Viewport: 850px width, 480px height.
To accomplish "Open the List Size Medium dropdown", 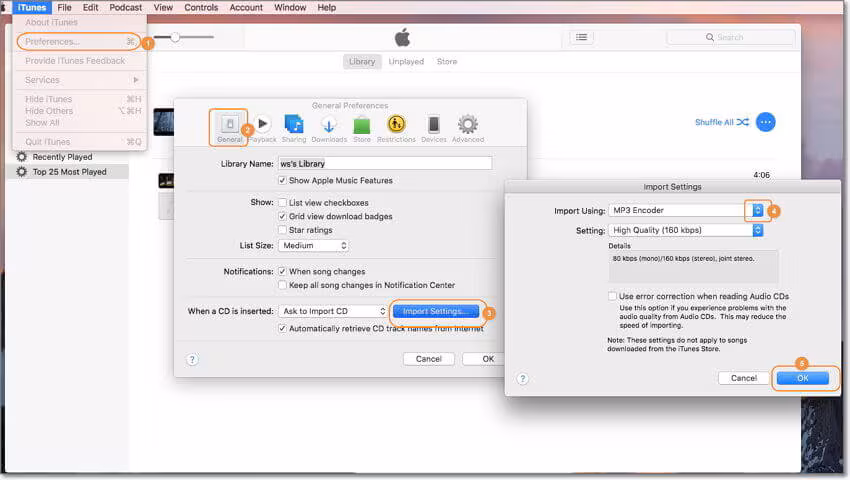I will 313,246.
